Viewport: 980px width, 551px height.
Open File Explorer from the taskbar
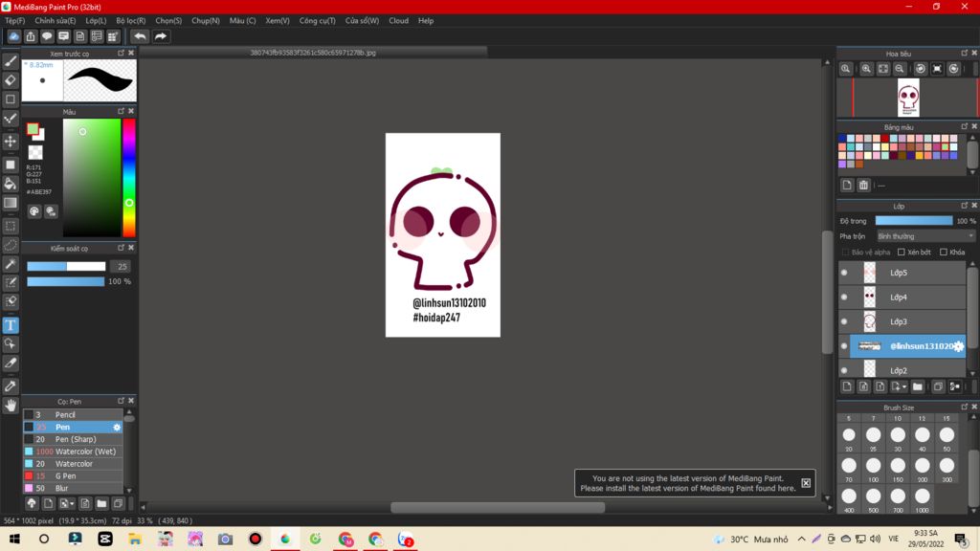click(x=135, y=539)
